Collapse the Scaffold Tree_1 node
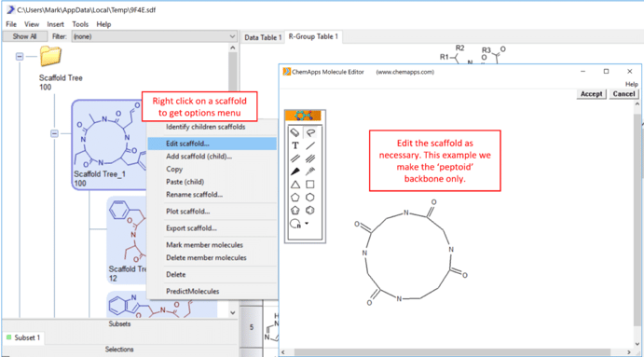Screen dimensions: 644x357 pyautogui.click(x=54, y=133)
